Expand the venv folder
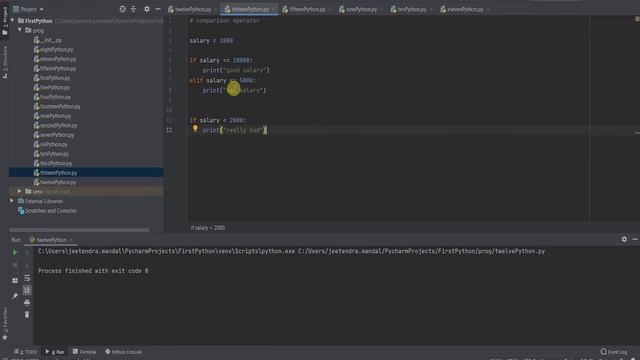The height and width of the screenshot is (360, 640). click(x=20, y=191)
